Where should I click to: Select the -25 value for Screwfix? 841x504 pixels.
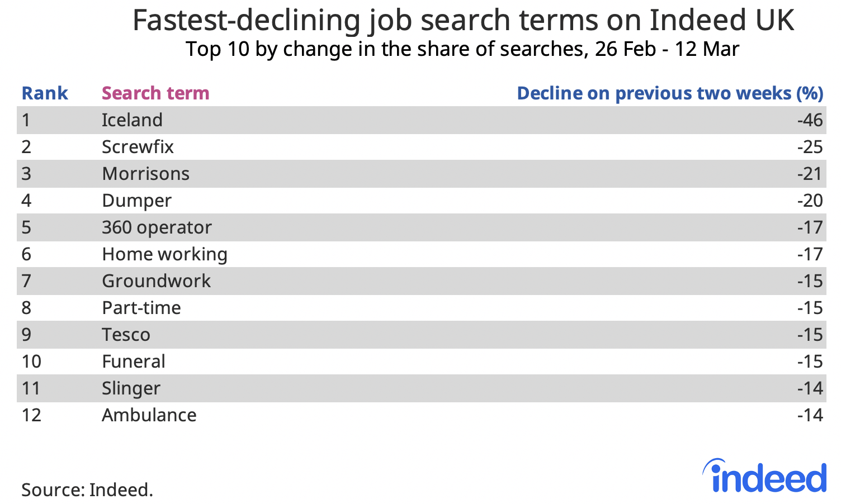click(810, 147)
